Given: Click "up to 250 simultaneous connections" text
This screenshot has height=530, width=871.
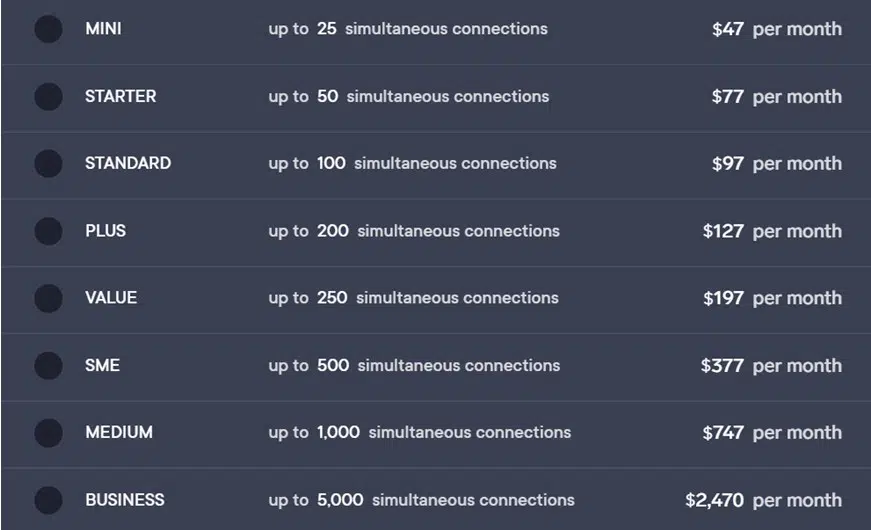Looking at the screenshot, I should pos(413,298).
